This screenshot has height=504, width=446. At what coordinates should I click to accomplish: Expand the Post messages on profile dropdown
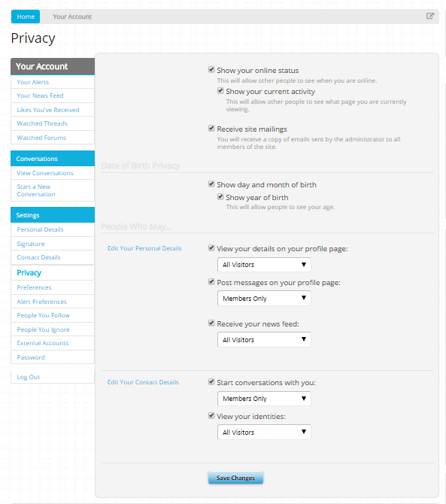click(264, 299)
